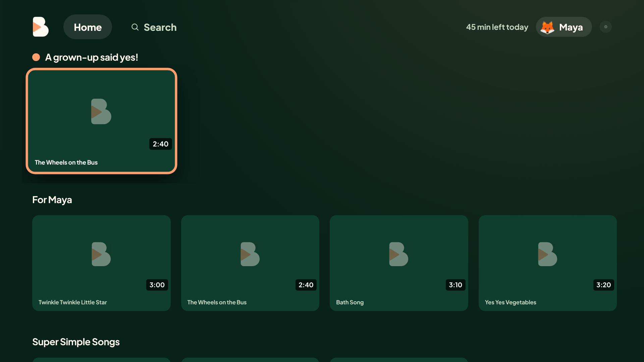The image size is (644, 362).
Task: Open the Home tab
Action: click(x=88, y=27)
